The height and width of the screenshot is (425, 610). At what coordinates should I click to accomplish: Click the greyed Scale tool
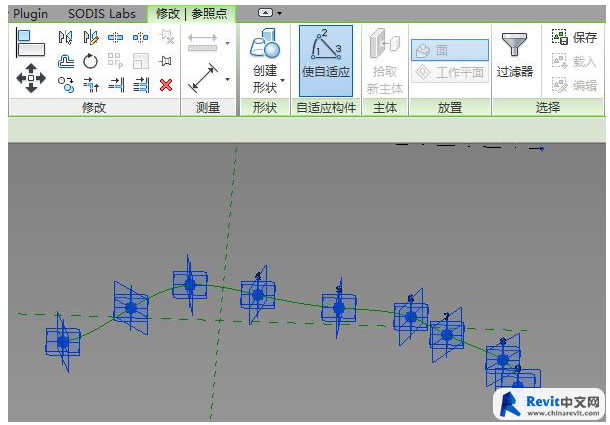click(141, 61)
